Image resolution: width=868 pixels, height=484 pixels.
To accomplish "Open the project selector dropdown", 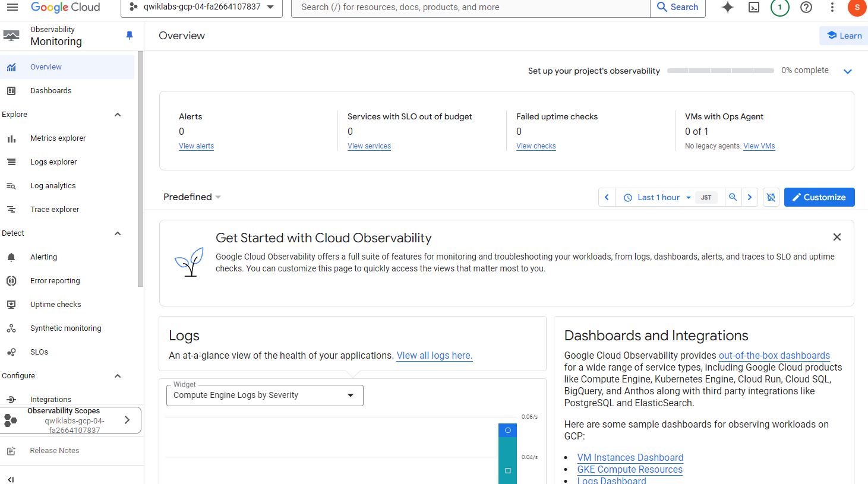I will coord(201,7).
